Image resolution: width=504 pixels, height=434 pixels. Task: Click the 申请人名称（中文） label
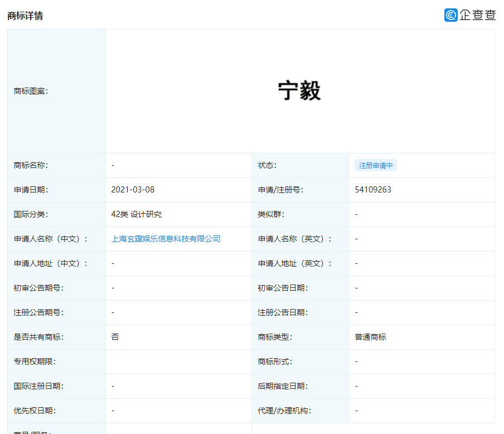pos(51,239)
